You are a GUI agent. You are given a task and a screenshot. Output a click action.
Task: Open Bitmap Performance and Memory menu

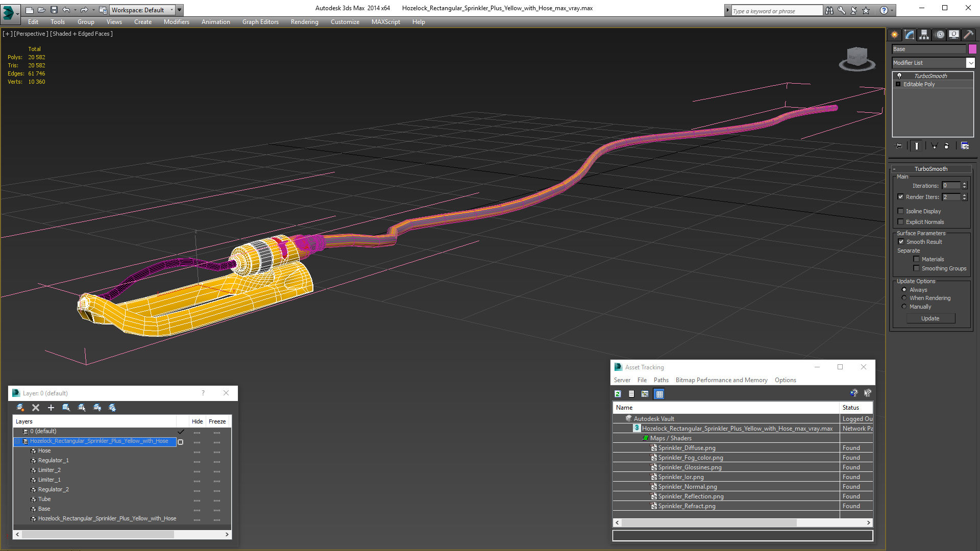[721, 380]
